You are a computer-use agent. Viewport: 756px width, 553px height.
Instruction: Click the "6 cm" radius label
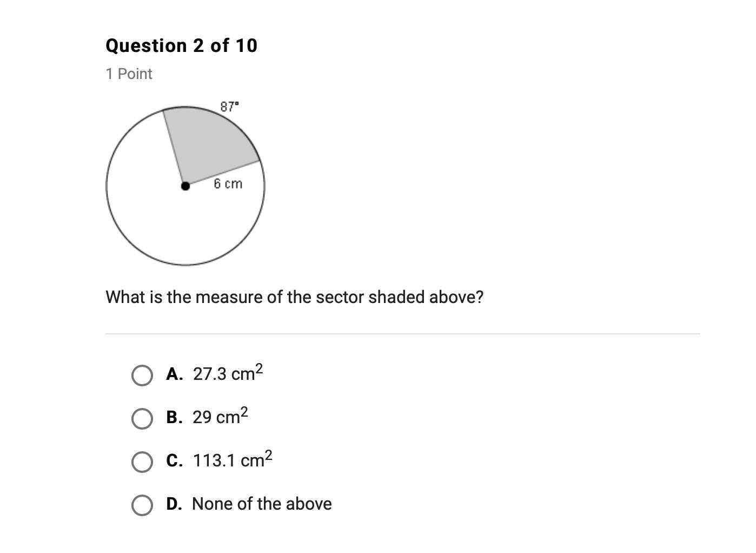click(x=228, y=184)
